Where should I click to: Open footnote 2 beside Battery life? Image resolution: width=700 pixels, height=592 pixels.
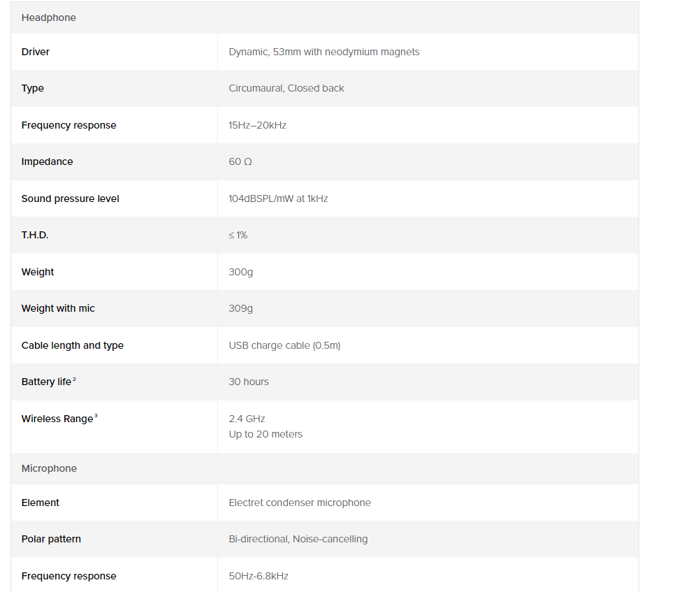(x=74, y=379)
